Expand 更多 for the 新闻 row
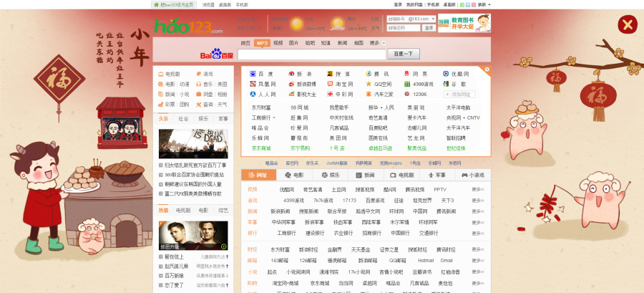The width and height of the screenshot is (644, 293). tap(478, 211)
